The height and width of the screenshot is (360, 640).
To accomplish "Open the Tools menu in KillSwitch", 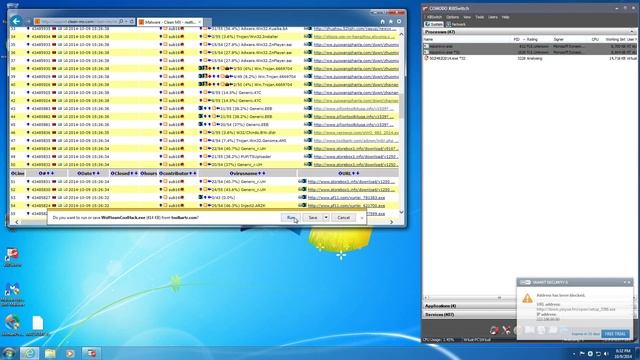I will [x=480, y=17].
